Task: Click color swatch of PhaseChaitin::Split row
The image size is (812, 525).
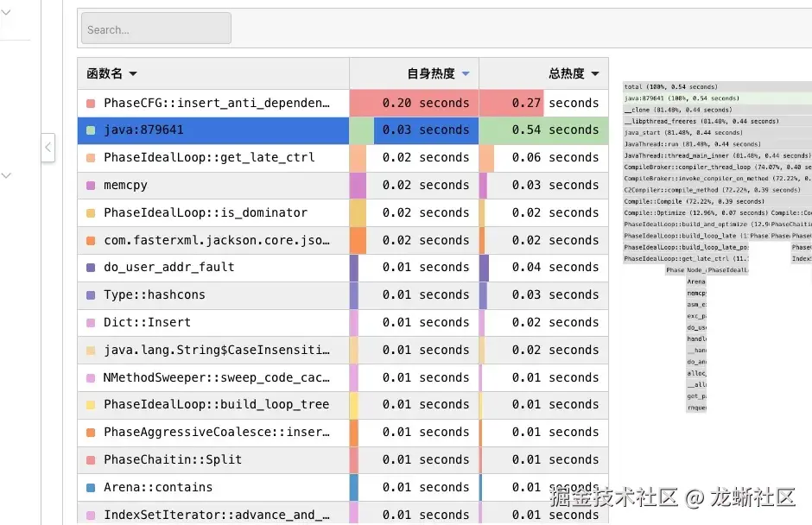Action: coord(91,459)
